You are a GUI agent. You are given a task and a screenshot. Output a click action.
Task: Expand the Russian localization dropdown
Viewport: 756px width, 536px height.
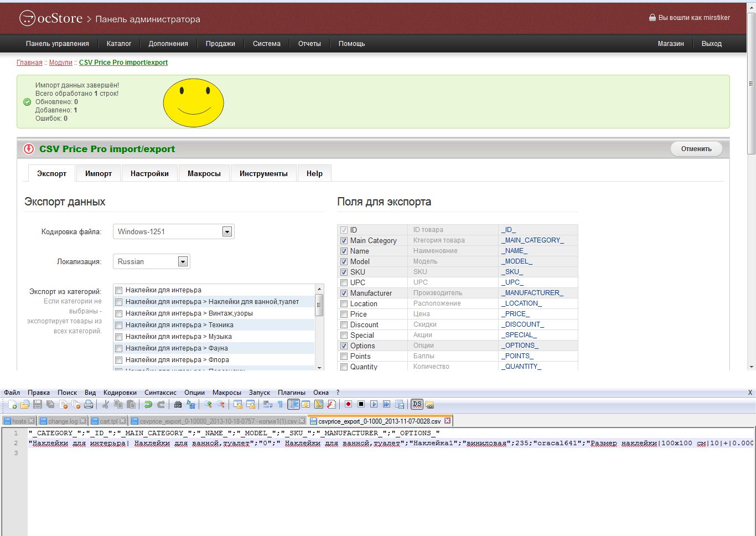click(x=183, y=262)
